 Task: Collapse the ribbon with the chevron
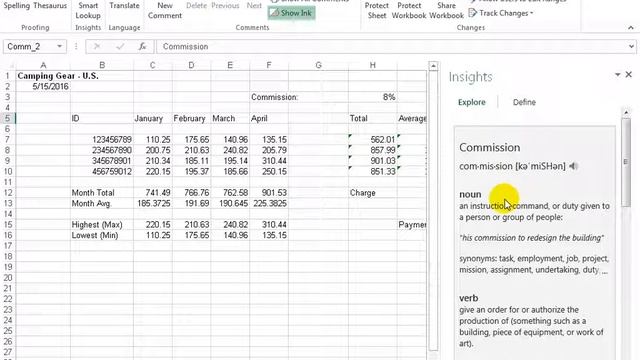pos(631,28)
